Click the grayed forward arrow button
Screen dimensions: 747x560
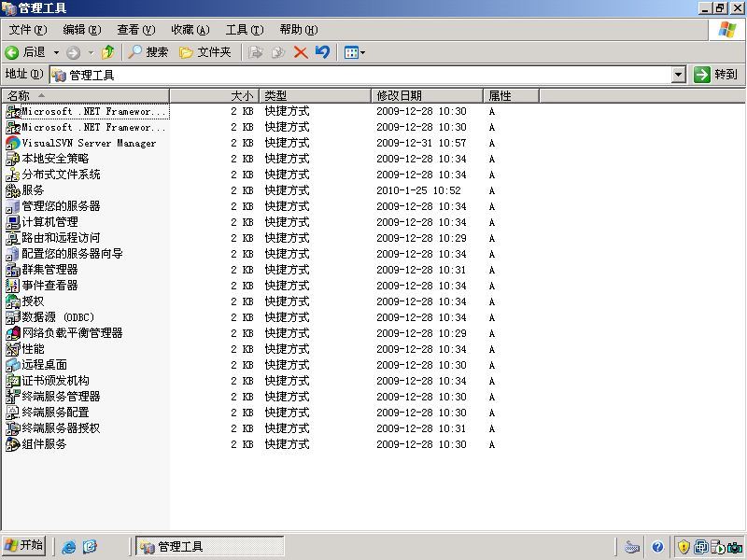(x=74, y=52)
